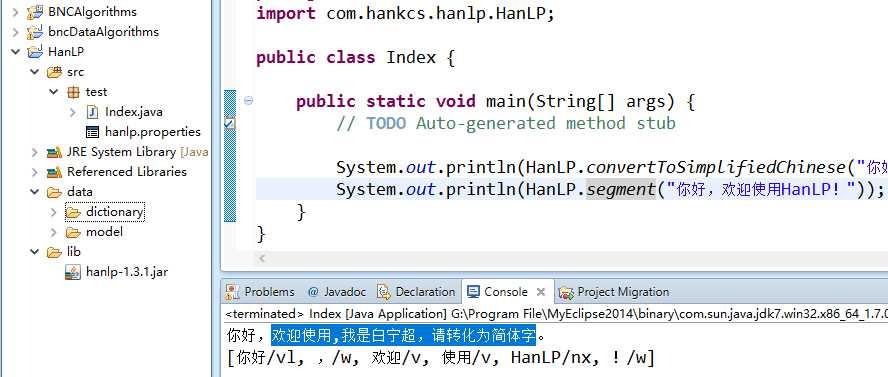888x377 pixels.
Task: Click src source folder icon
Action: [x=54, y=72]
